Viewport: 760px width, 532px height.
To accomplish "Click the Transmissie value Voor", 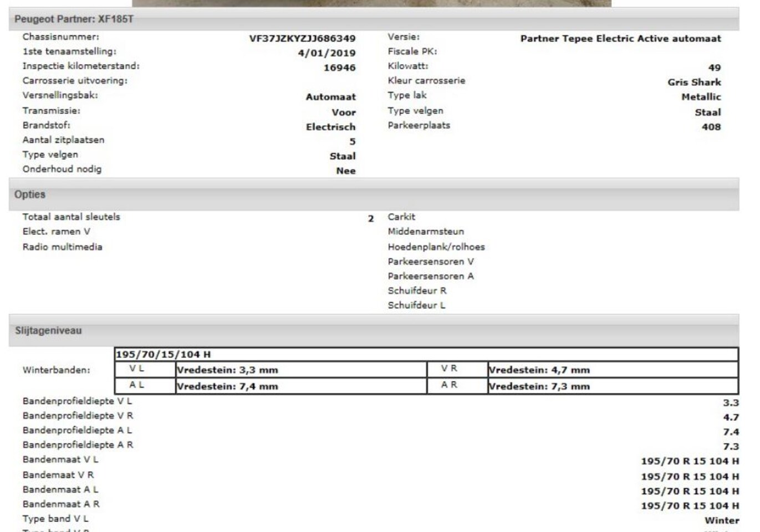I will [x=344, y=112].
